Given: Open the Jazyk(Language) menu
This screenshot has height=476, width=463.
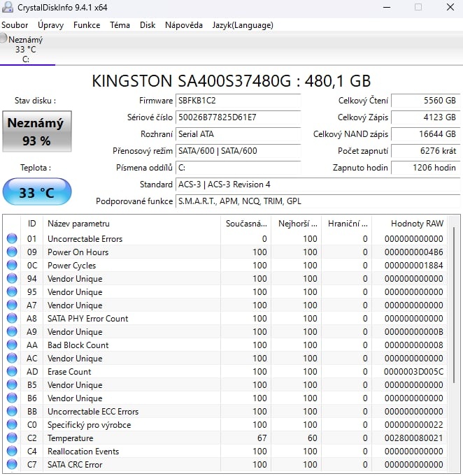Looking at the screenshot, I should point(243,25).
